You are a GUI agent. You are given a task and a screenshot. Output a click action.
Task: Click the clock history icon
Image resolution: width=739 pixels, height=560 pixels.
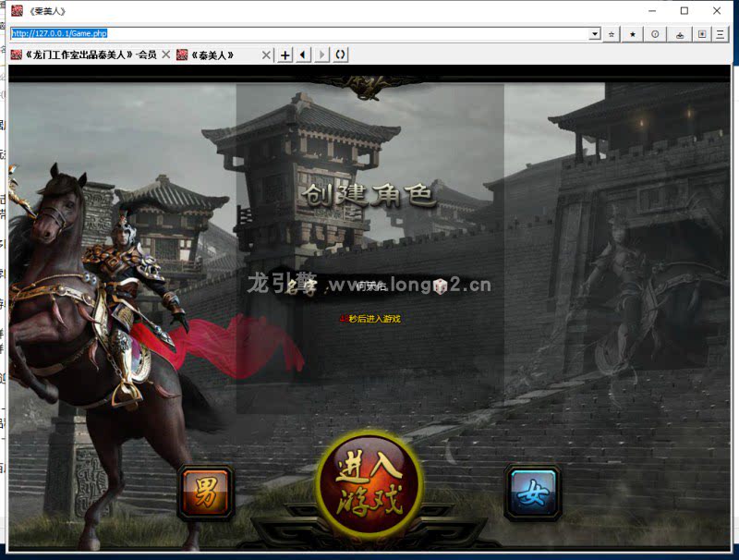[x=655, y=34]
